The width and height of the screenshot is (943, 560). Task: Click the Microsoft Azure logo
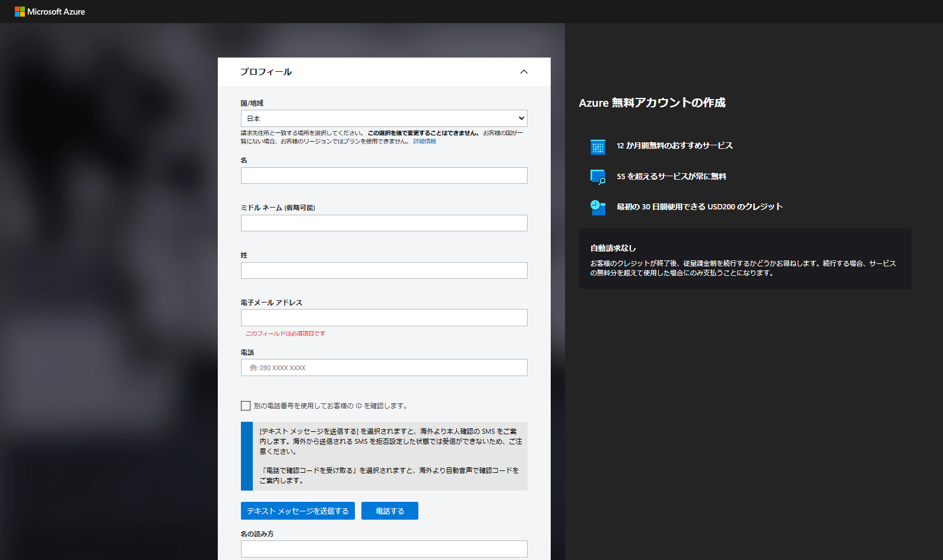50,11
